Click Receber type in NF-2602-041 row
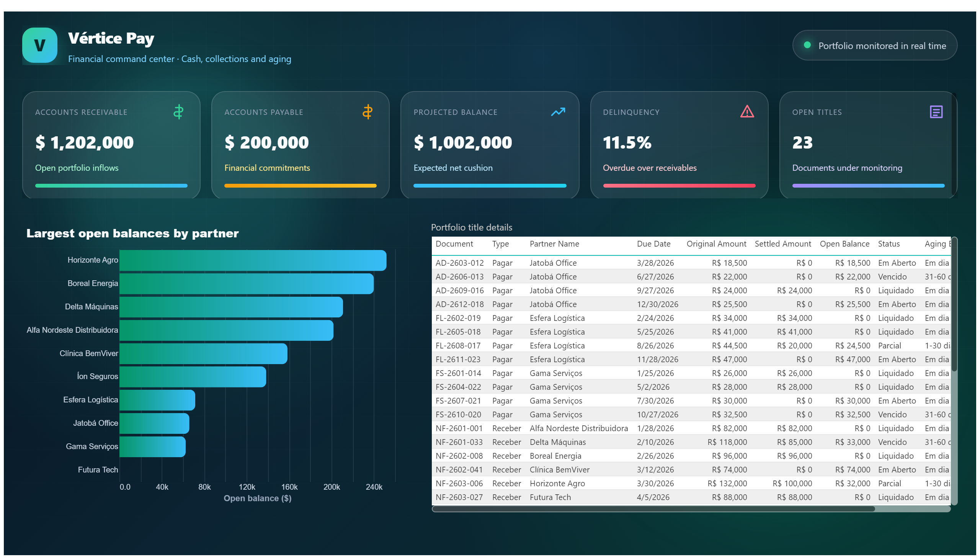This screenshot has height=559, width=980. (506, 470)
